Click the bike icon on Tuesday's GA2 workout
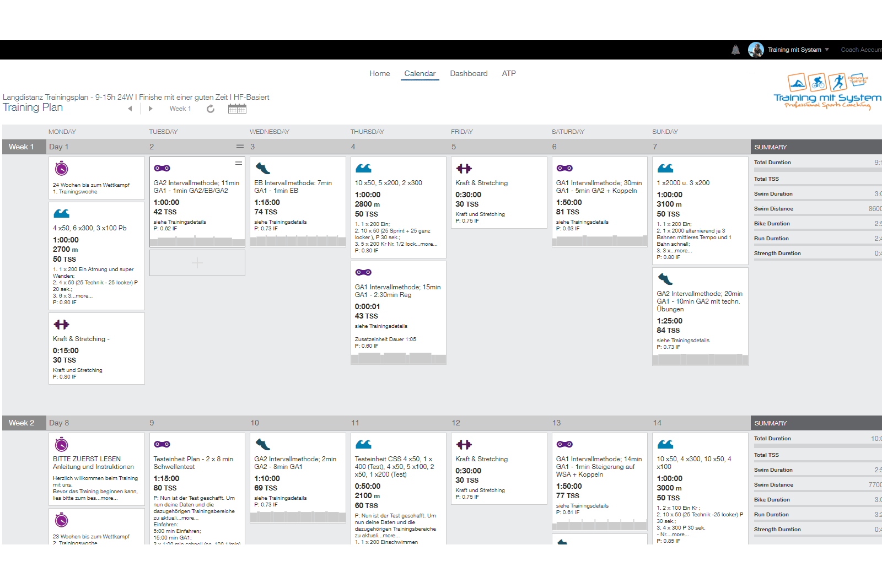 coord(162,169)
